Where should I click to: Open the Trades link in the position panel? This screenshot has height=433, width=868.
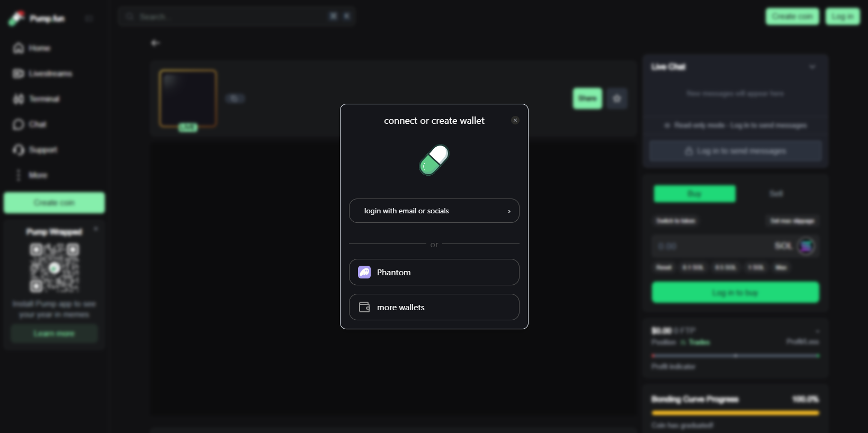point(699,342)
